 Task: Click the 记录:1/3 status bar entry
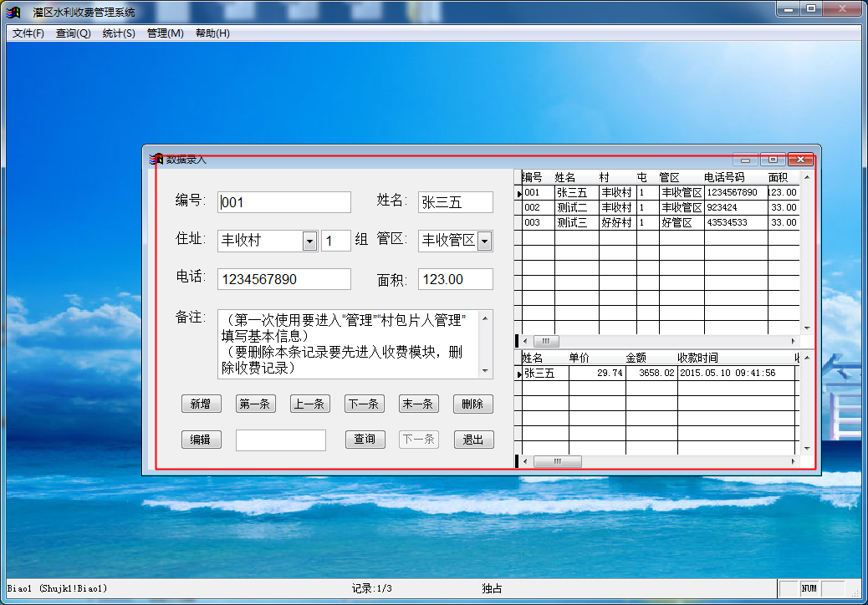tap(371, 588)
